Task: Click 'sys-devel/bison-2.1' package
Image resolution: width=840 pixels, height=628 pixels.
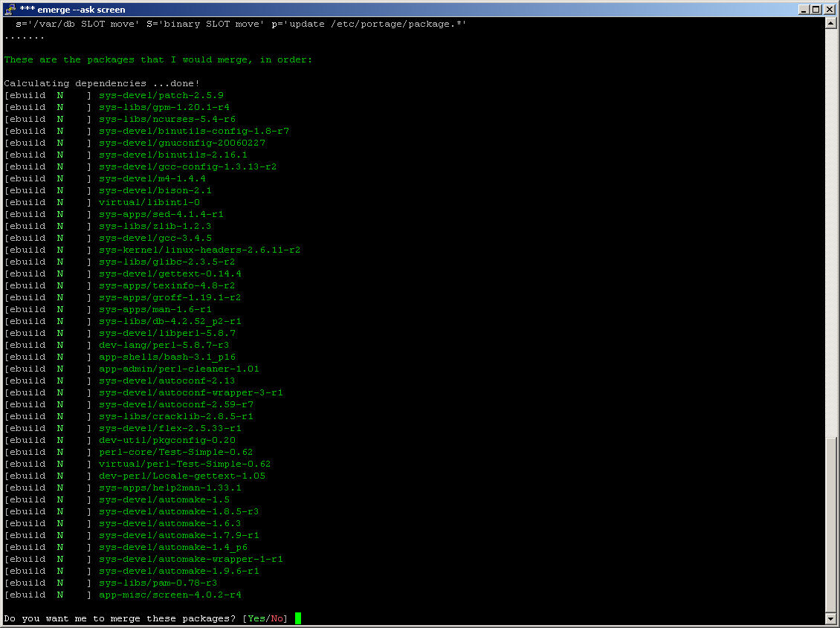Action: tap(155, 190)
